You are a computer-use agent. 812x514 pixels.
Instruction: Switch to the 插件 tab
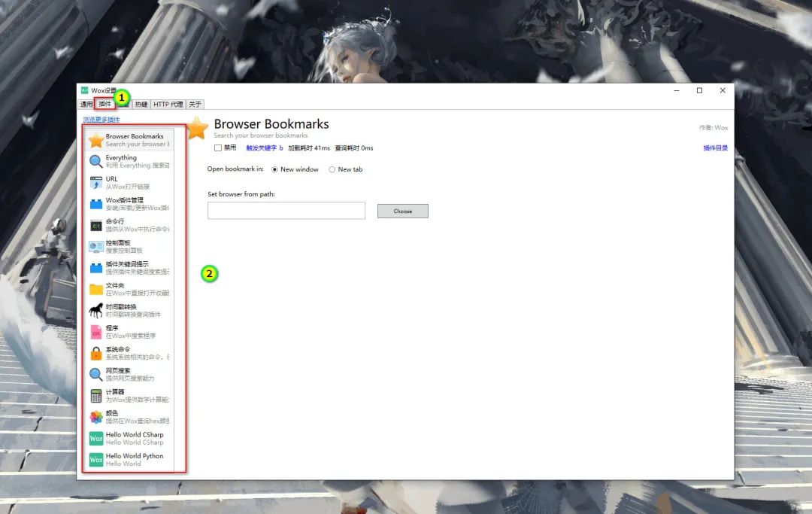click(x=105, y=104)
